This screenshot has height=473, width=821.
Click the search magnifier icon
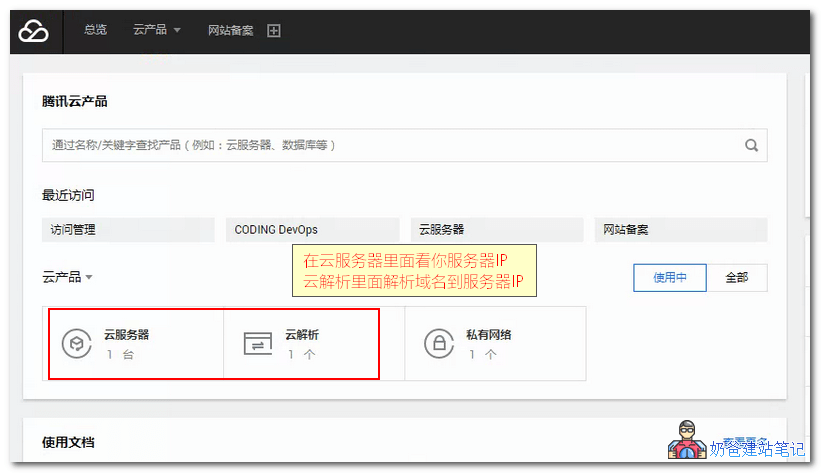click(751, 145)
